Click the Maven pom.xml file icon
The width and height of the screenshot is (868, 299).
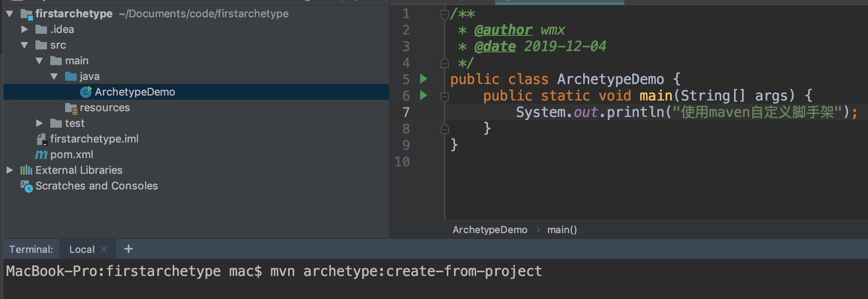pyautogui.click(x=41, y=155)
